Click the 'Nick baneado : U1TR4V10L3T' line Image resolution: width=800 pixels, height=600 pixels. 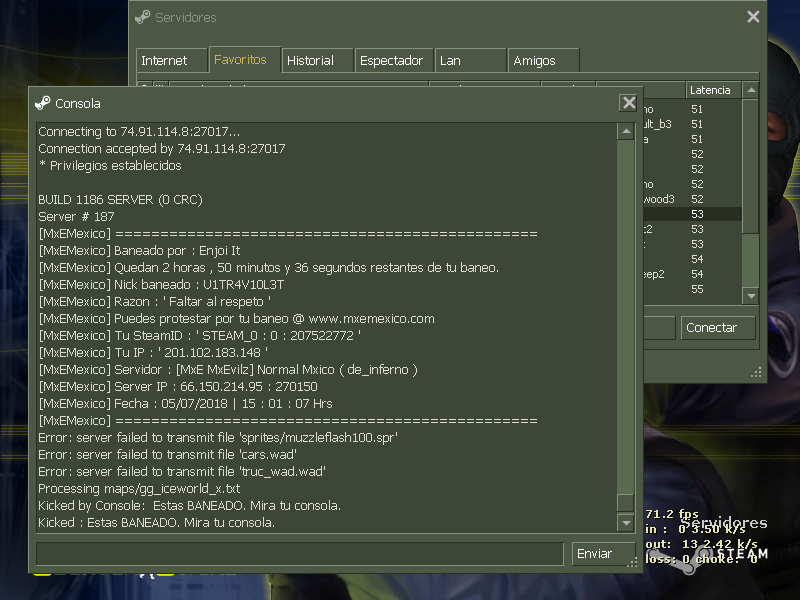pyautogui.click(x=161, y=285)
